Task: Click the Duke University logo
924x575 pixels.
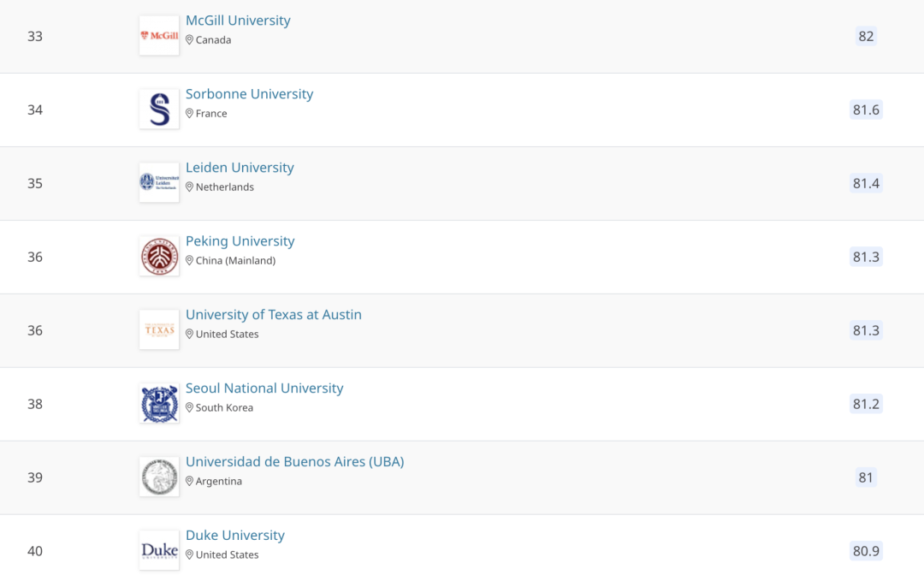Action: point(159,550)
